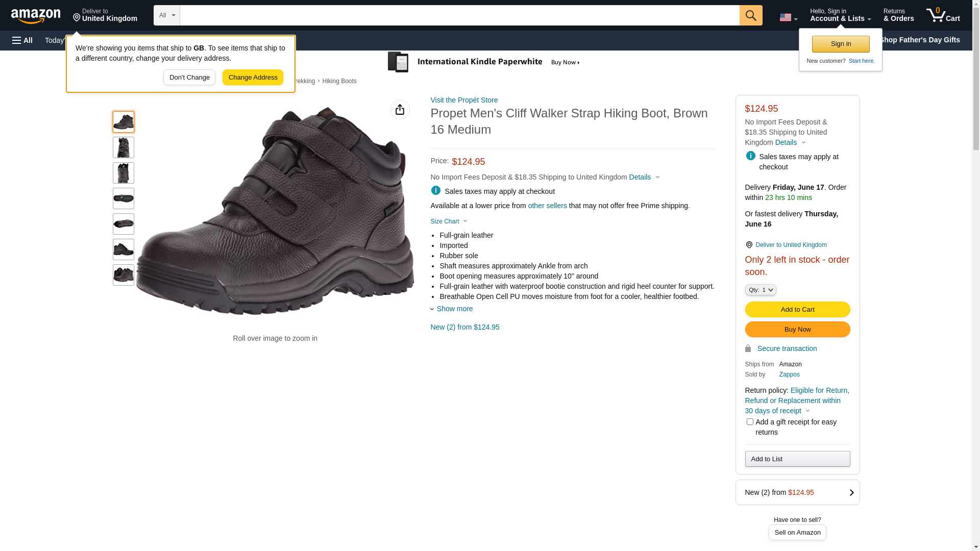Open the cart icon
The width and height of the screenshot is (980, 551).
click(943, 15)
